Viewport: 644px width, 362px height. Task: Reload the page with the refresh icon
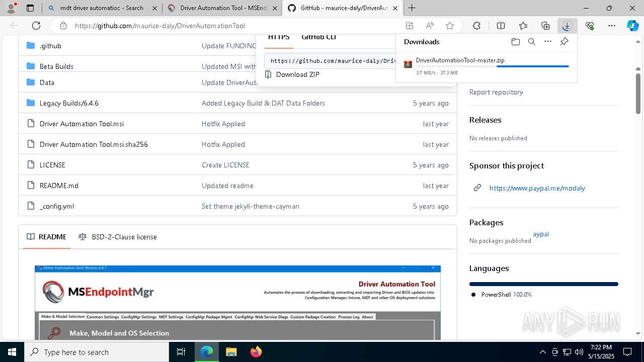[36, 26]
